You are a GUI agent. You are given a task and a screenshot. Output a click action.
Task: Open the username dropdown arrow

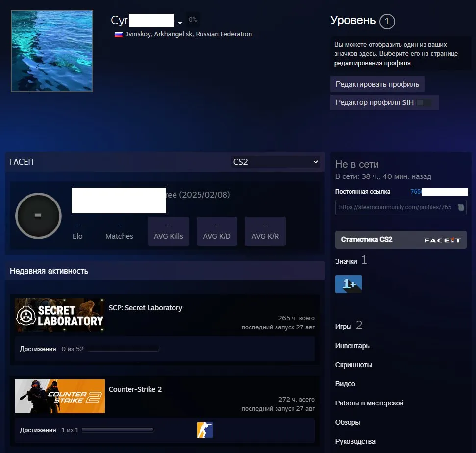(x=180, y=23)
